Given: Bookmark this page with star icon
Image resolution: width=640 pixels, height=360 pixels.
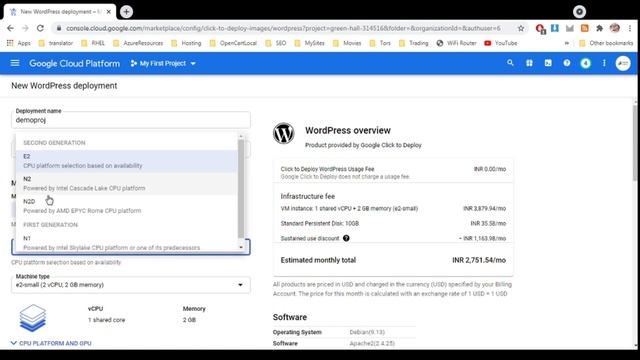Looking at the screenshot, I should coord(521,28).
